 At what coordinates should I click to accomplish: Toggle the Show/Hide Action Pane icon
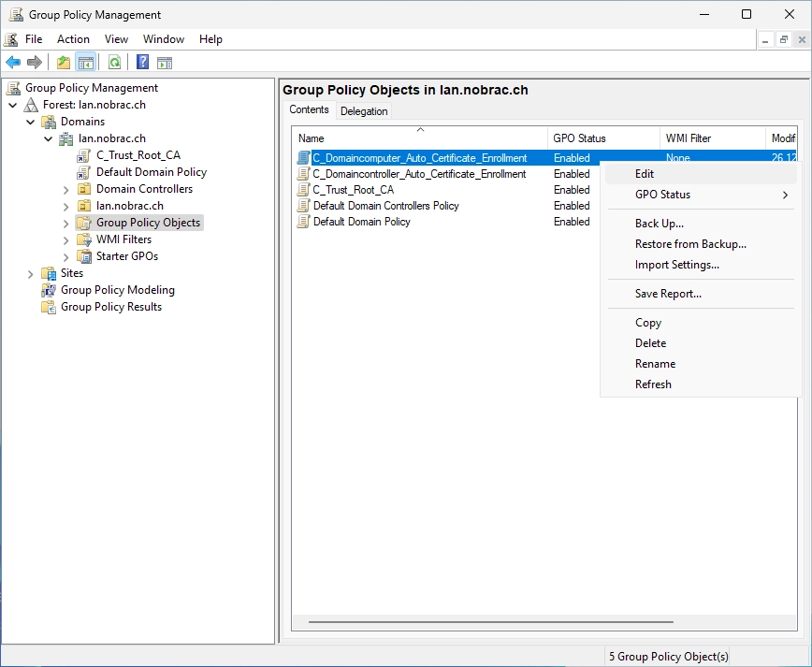(x=165, y=63)
